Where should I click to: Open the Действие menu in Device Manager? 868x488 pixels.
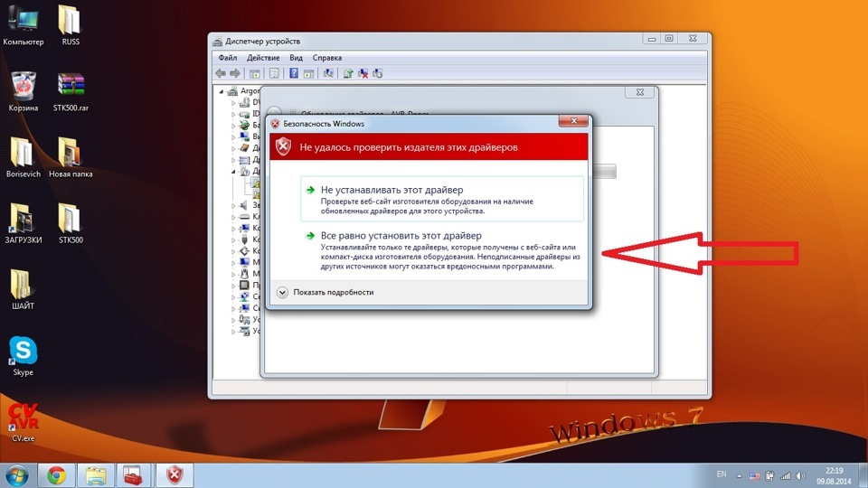(263, 58)
